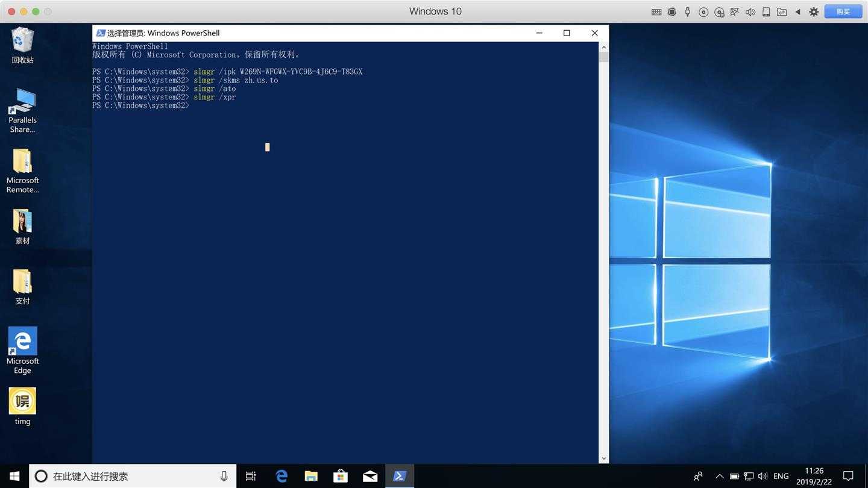Click the PowerShell taskbar button
The height and width of the screenshot is (488, 868).
tap(400, 476)
